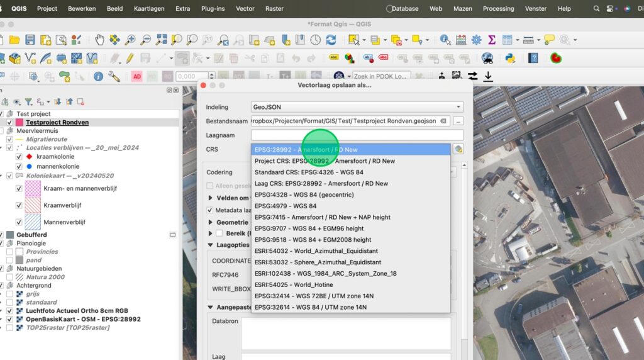Open the Processing menu

click(498, 9)
